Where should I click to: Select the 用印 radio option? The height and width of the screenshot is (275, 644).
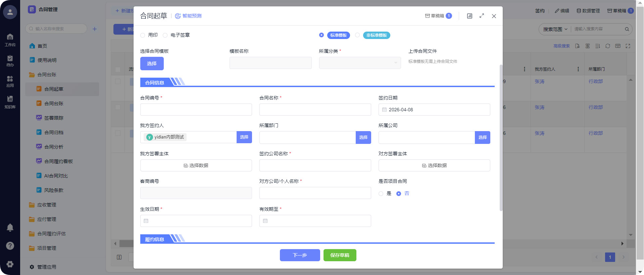(x=143, y=35)
